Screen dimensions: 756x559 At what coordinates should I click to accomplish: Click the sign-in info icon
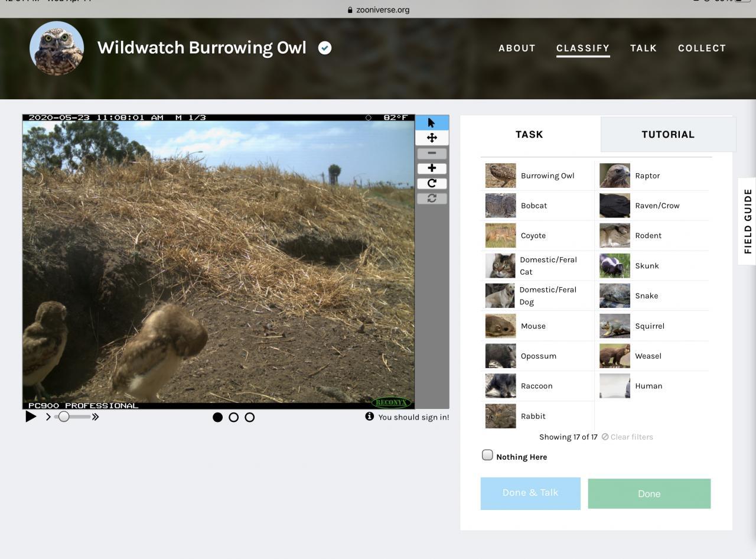pos(369,417)
